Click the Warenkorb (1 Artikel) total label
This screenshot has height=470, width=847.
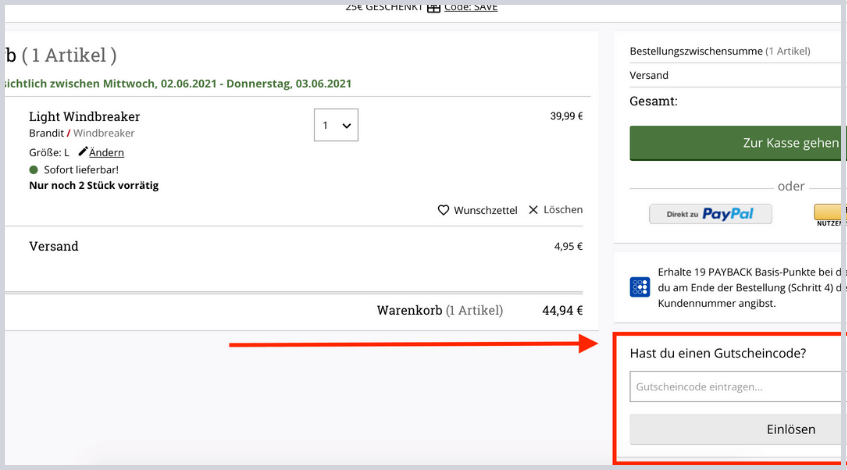pos(440,311)
